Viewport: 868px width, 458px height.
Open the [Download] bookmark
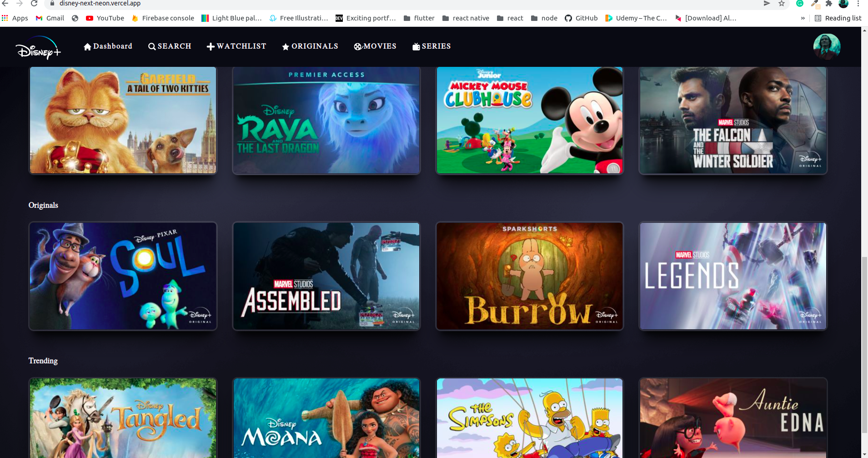pos(705,18)
